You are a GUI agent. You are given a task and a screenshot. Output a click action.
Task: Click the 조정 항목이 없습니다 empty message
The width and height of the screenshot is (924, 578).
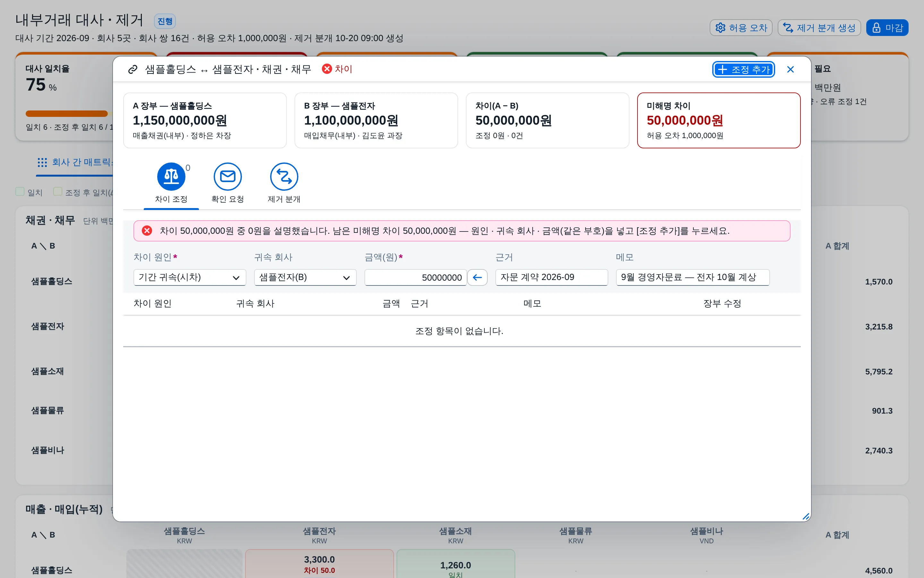pyautogui.click(x=459, y=331)
